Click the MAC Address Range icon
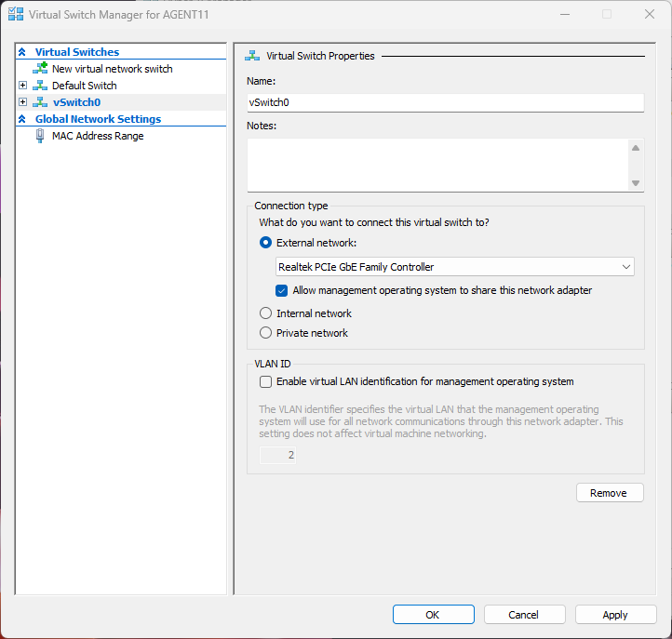Image resolution: width=672 pixels, height=639 pixels. click(x=40, y=136)
